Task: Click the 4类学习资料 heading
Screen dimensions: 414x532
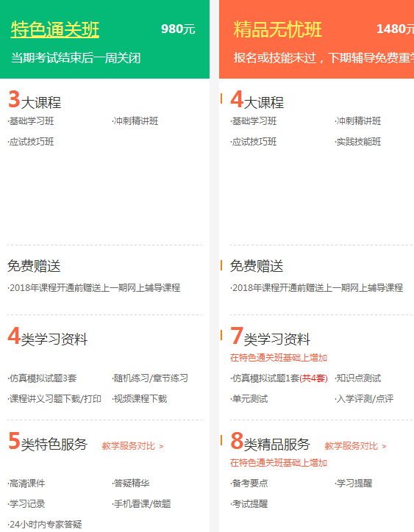Action: 48,337
